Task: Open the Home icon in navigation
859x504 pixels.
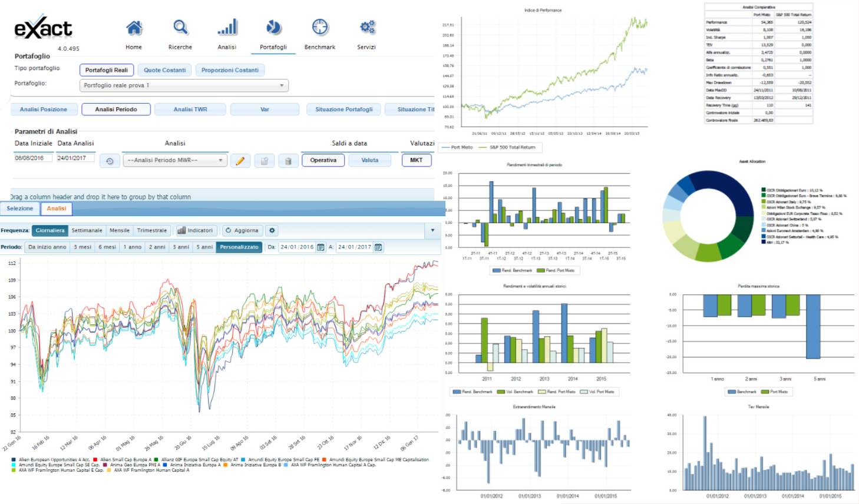Action: pyautogui.click(x=134, y=28)
